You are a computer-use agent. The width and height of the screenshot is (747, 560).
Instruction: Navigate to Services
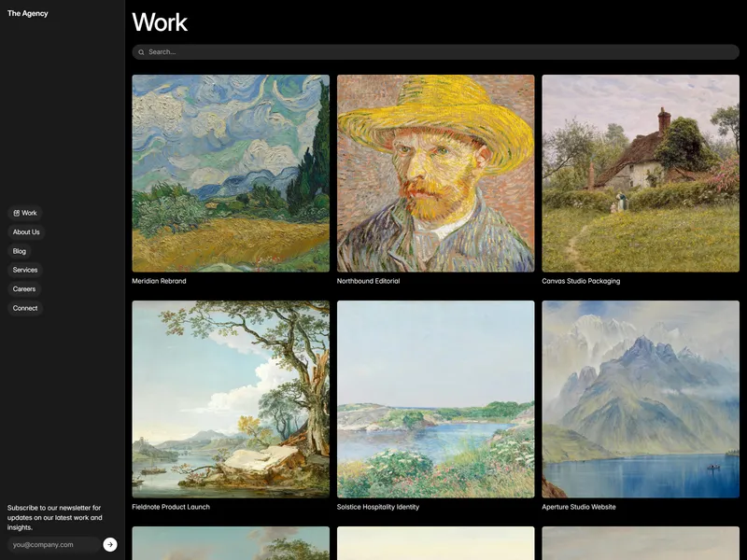coord(25,270)
